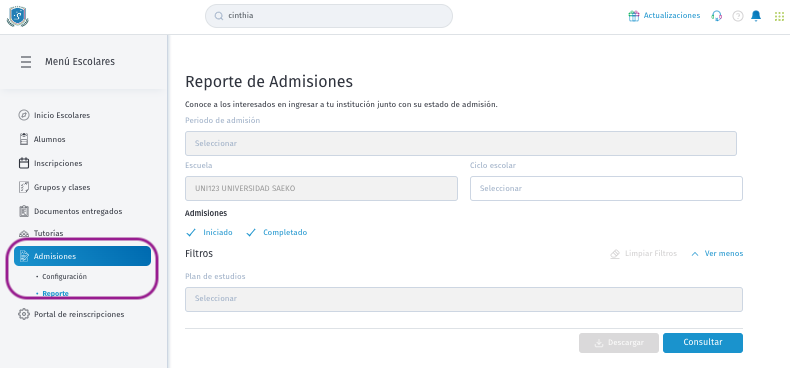Screen dimensions: 790x368
Task: Open Reporte under Admisiones
Action: (55, 293)
